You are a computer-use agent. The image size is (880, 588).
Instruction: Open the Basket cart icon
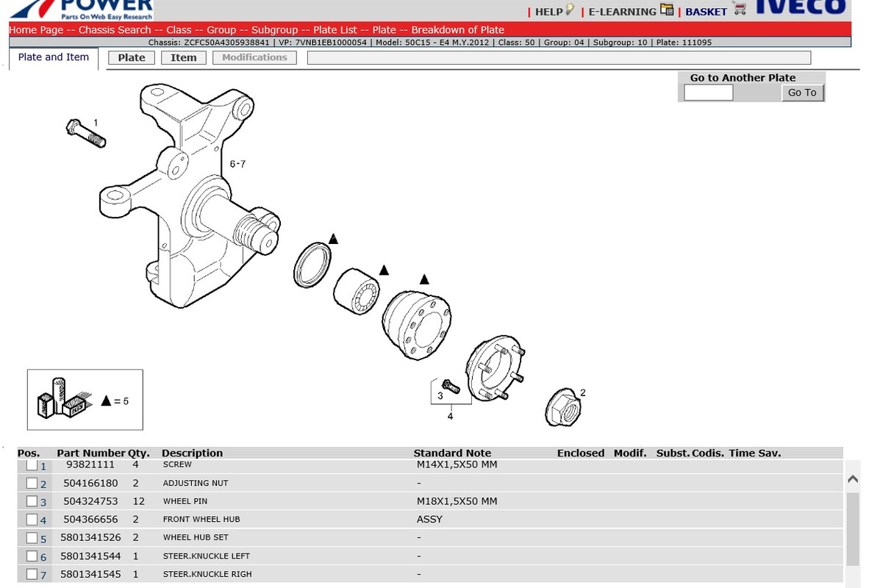(x=740, y=8)
